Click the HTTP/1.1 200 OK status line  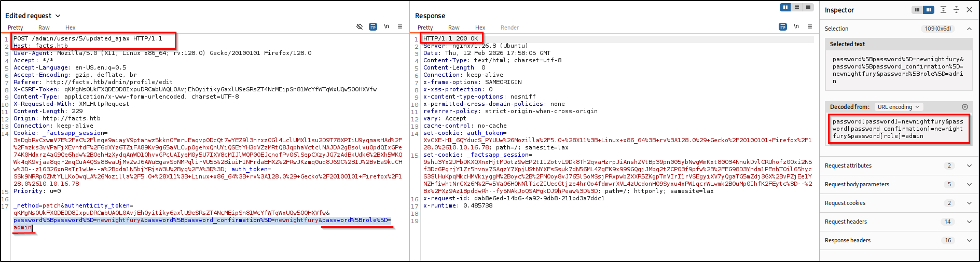tap(450, 38)
